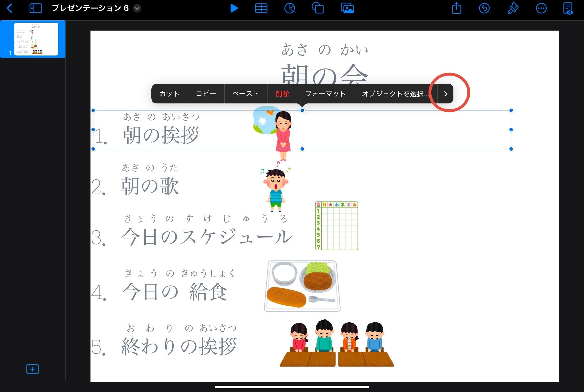584x392 pixels.
Task: Select the text 朝の挨拶
Action: pos(161,135)
